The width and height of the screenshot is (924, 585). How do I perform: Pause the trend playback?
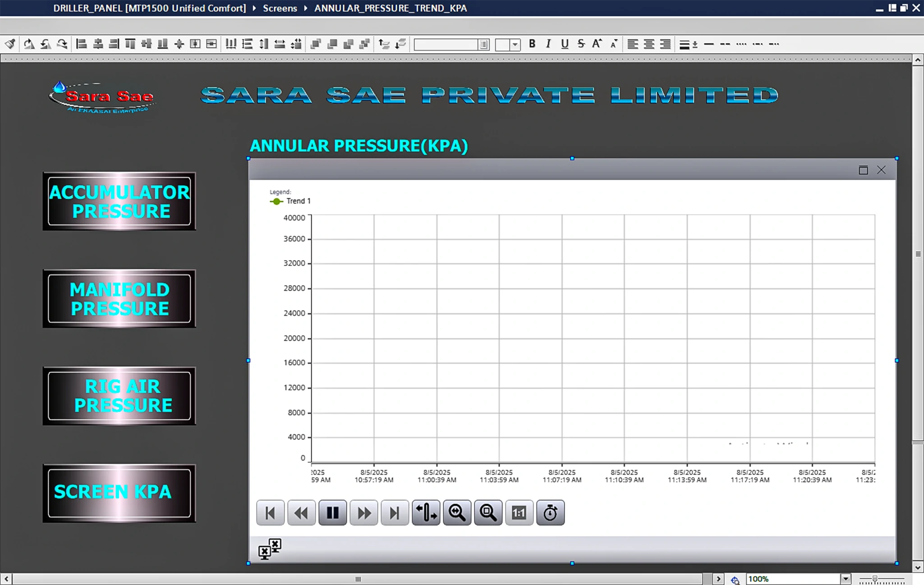point(333,513)
